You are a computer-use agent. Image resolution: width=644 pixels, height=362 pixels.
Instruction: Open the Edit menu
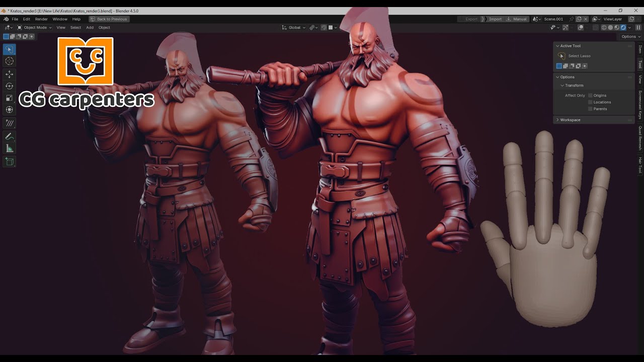point(27,19)
